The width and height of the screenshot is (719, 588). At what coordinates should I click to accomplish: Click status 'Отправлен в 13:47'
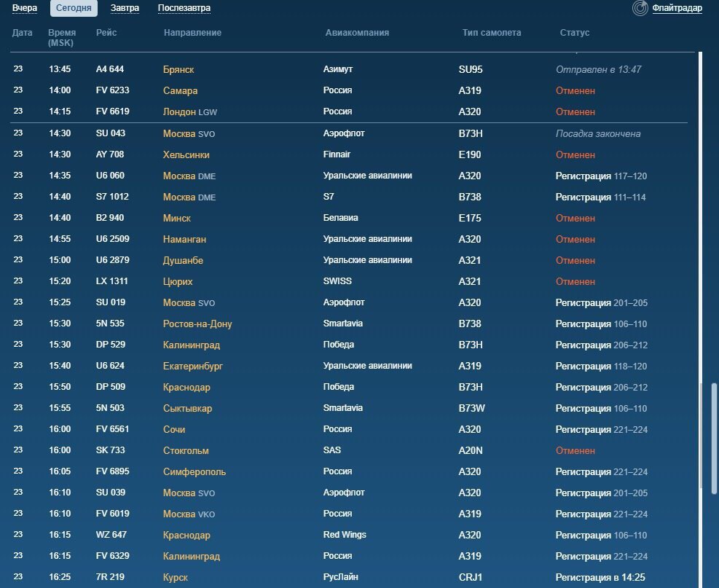coord(598,69)
